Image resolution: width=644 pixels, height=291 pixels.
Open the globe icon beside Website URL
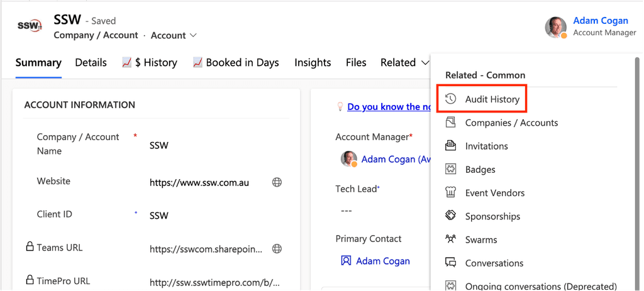point(277,182)
